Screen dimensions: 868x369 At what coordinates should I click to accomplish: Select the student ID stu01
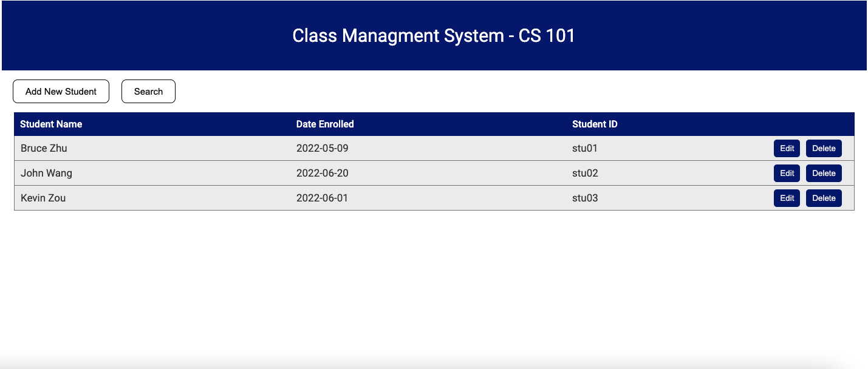pyautogui.click(x=584, y=148)
